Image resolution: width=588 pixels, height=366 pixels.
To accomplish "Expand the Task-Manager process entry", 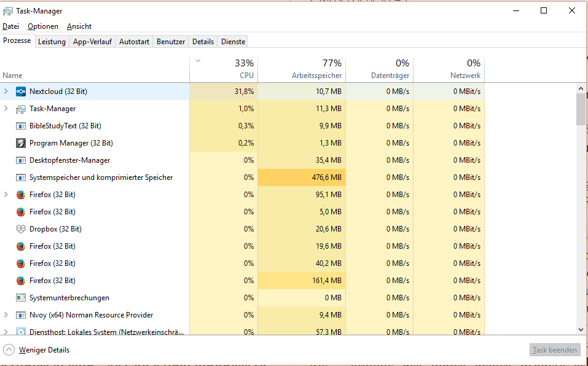I will tap(6, 108).
